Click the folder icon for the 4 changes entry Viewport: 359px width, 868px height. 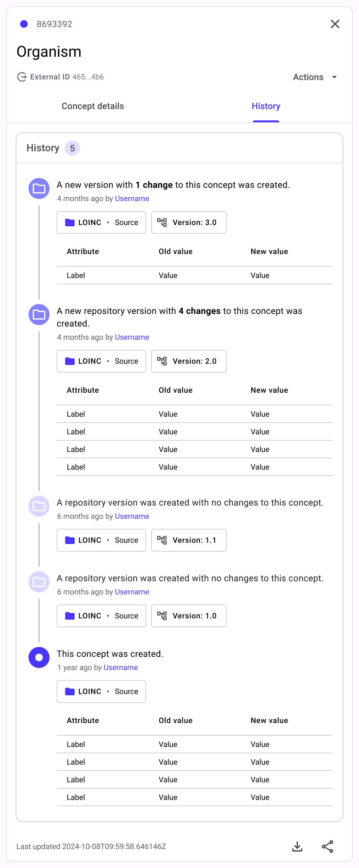(39, 314)
